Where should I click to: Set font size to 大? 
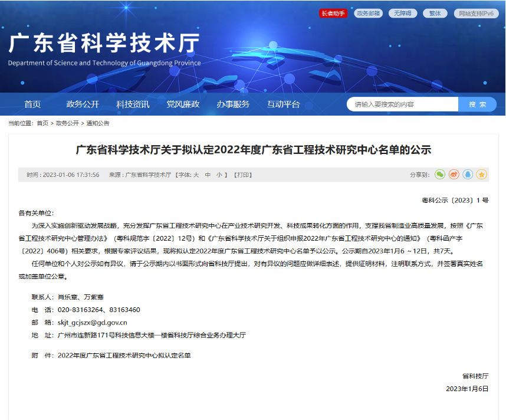[x=196, y=175]
